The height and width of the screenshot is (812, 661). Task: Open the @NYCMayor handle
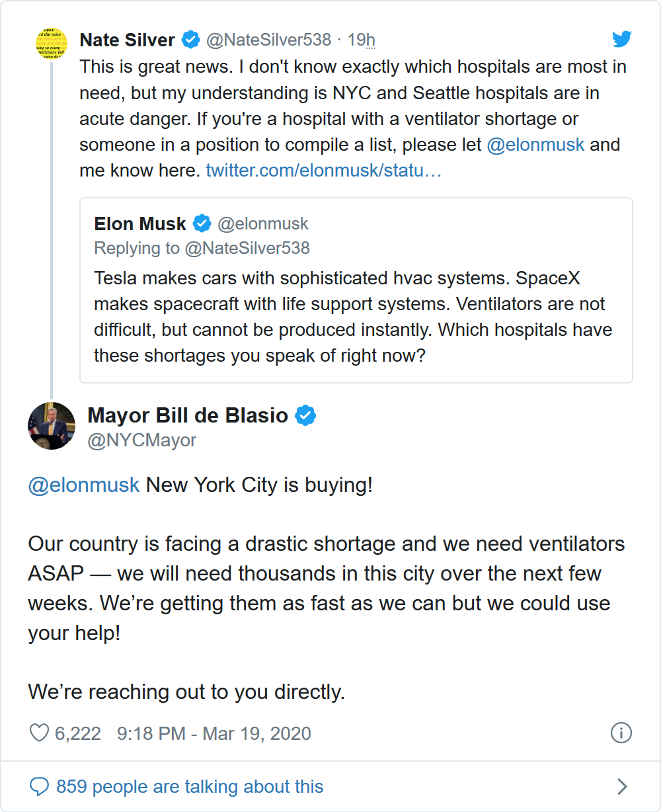pos(141,440)
